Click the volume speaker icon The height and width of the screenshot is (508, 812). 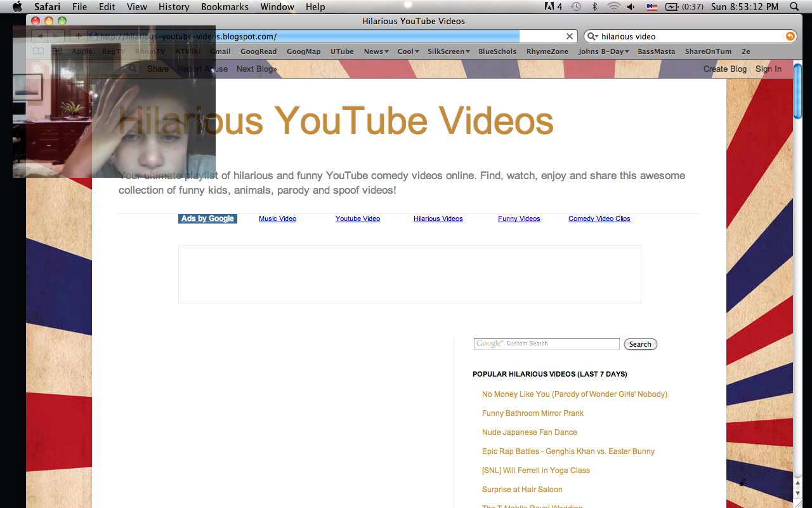coord(631,7)
